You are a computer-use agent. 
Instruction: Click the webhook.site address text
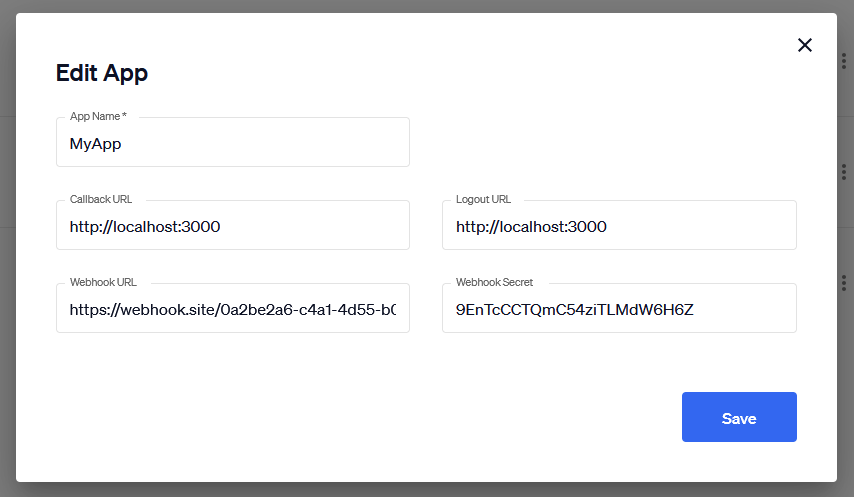tap(232, 310)
